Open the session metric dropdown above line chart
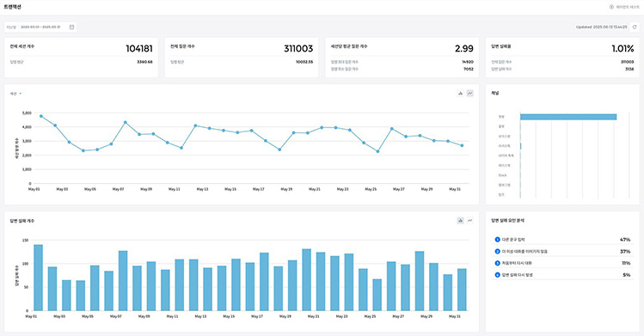Viewport: 644px width, 336px height. click(15, 94)
